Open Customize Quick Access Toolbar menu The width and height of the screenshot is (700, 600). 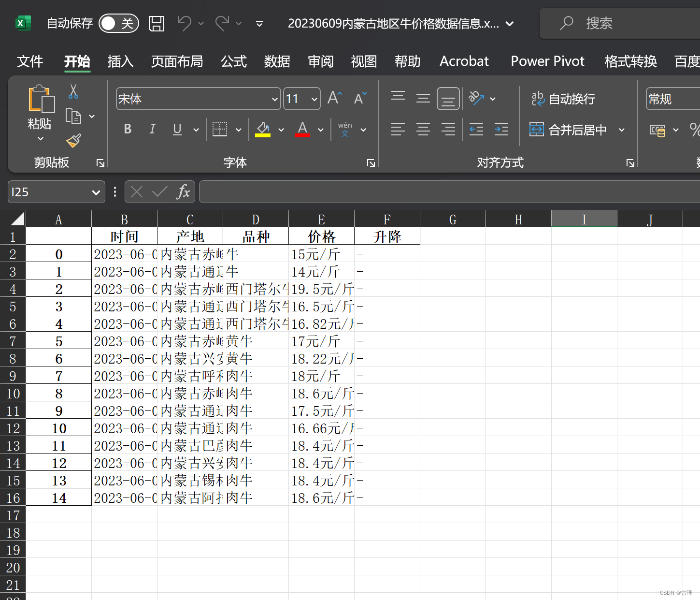259,24
